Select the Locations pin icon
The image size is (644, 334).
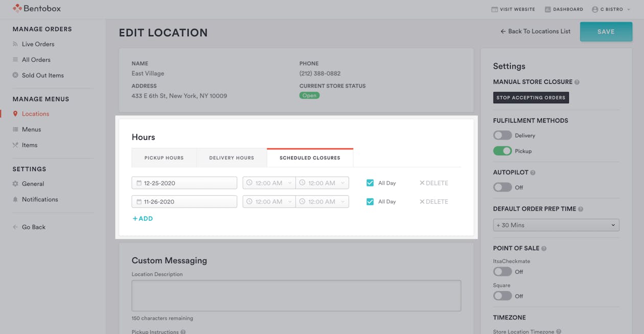pos(15,114)
